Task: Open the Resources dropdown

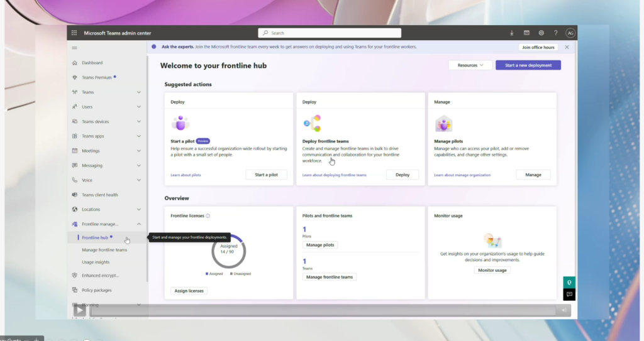Action: [470, 65]
